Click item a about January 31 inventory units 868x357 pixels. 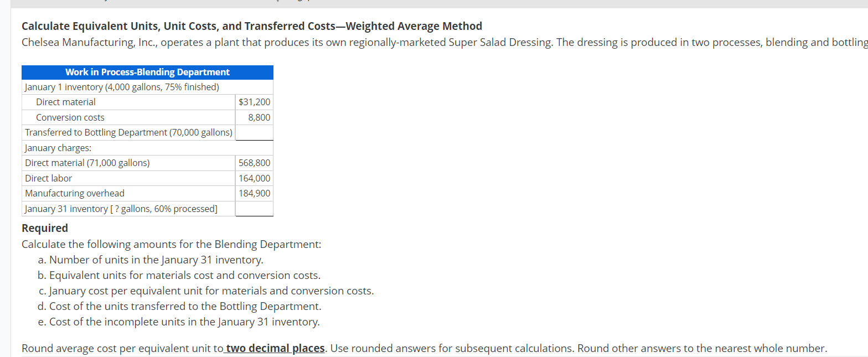coord(150,260)
